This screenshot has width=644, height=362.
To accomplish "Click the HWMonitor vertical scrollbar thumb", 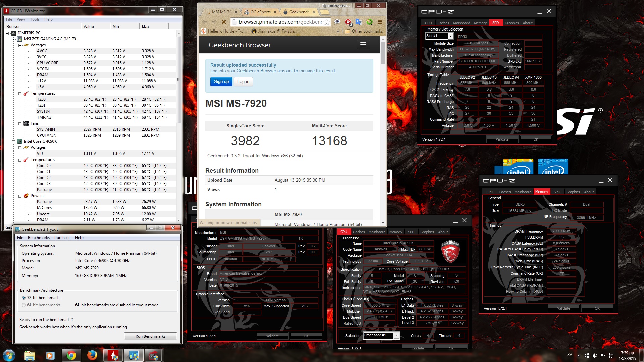I will (x=178, y=79).
